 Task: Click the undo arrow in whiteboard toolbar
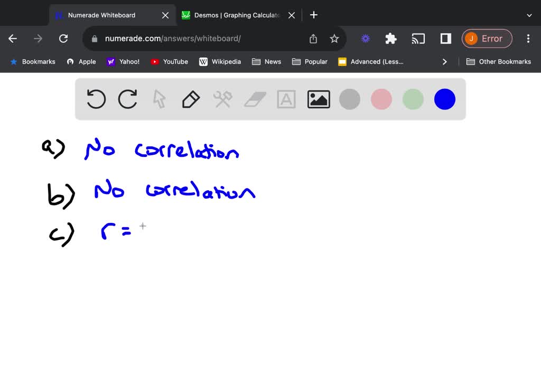point(96,99)
